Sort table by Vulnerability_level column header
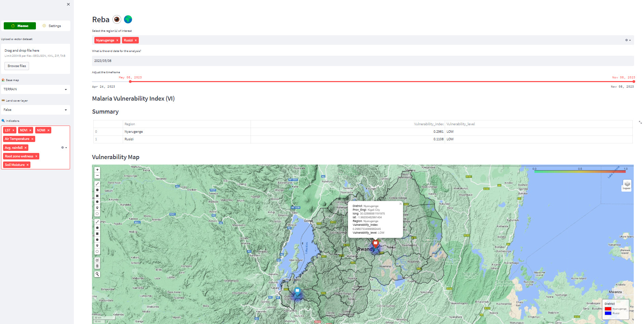644x324 pixels. tap(539, 124)
